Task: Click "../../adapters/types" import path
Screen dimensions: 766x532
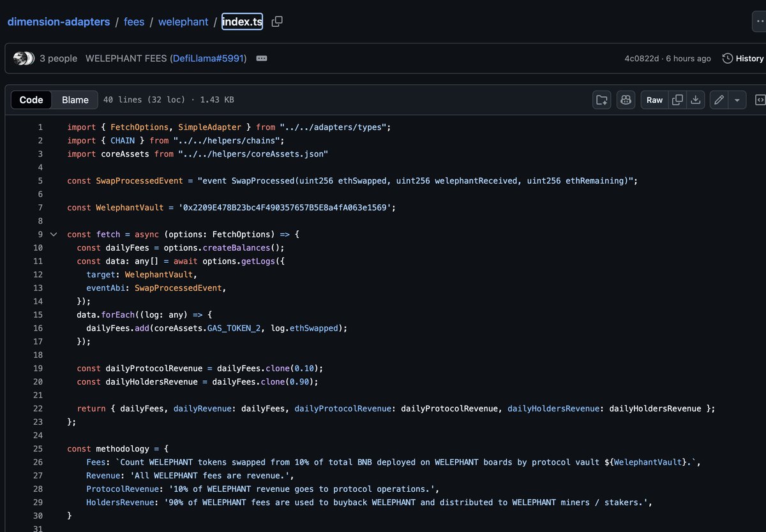Action: [333, 127]
